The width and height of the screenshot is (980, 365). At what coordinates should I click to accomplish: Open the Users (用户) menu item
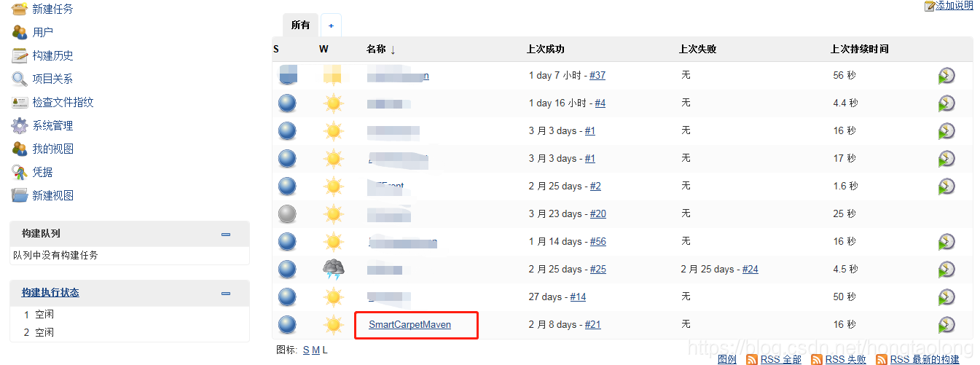(42, 32)
